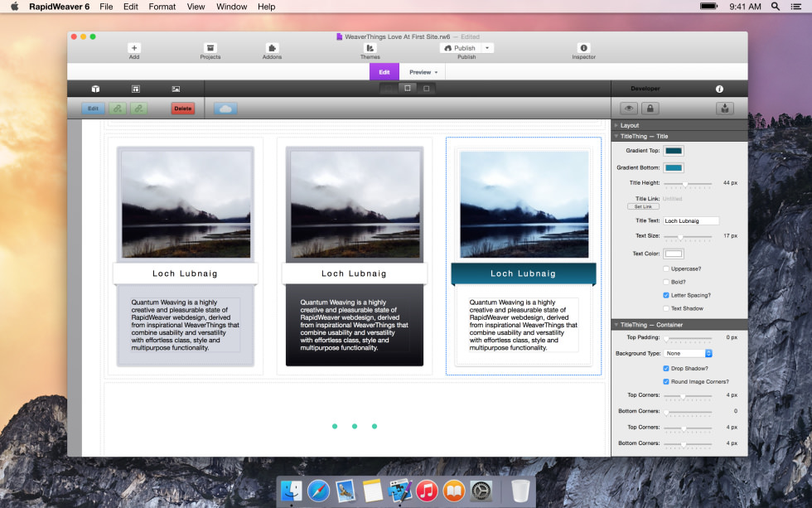The width and height of the screenshot is (812, 508).
Task: Choose the dashed-outline view mode icon
Action: (408, 89)
